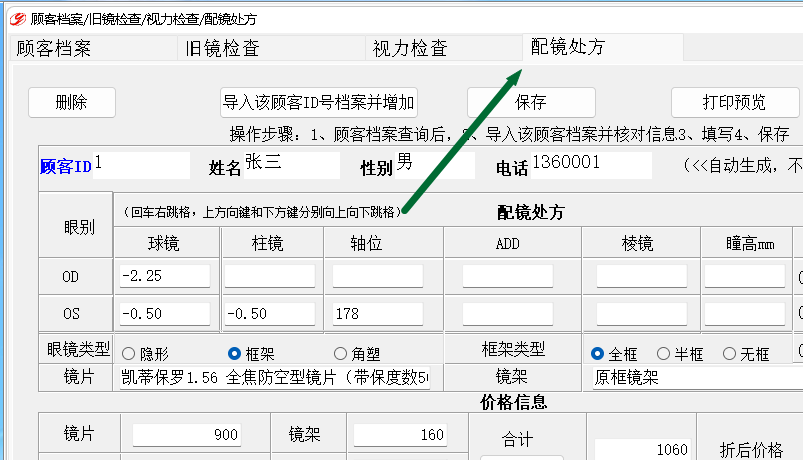Image resolution: width=803 pixels, height=460 pixels.
Task: Click the empty OD ADD field
Action: 508,276
